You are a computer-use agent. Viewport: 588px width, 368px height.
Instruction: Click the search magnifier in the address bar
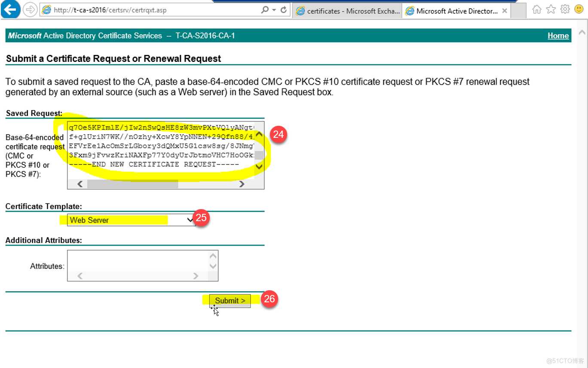[x=265, y=10]
